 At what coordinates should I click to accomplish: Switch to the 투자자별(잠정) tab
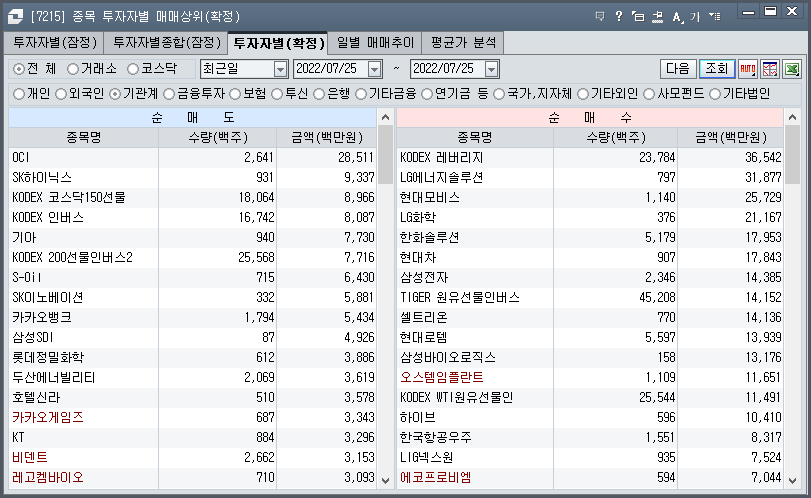[x=54, y=43]
